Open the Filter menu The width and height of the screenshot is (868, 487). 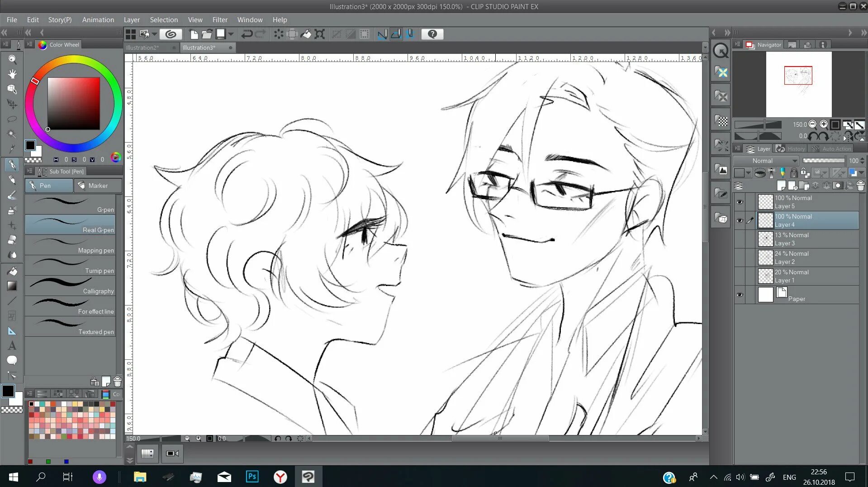[x=220, y=20]
